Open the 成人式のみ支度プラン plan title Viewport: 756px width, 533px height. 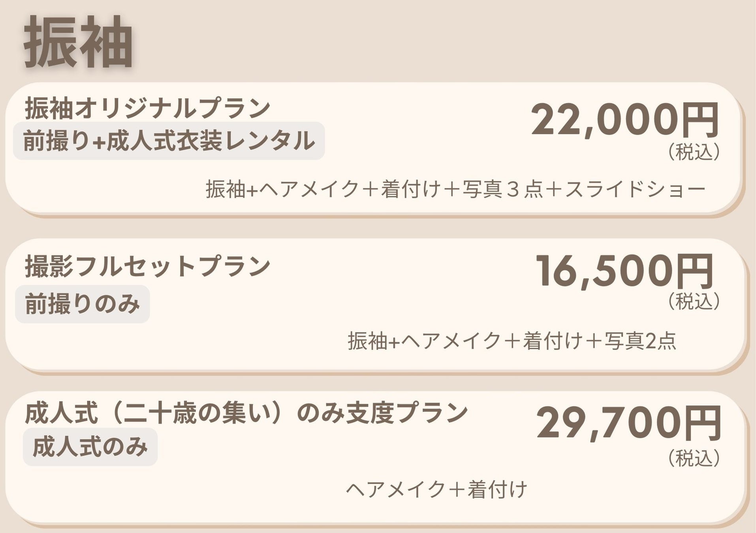(x=246, y=413)
